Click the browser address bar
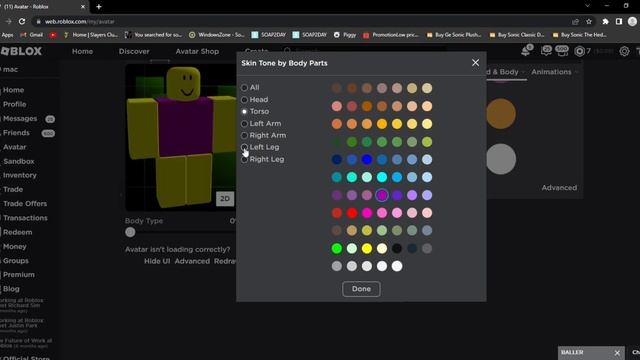Screen dimensions: 640x360 click(302, 22)
